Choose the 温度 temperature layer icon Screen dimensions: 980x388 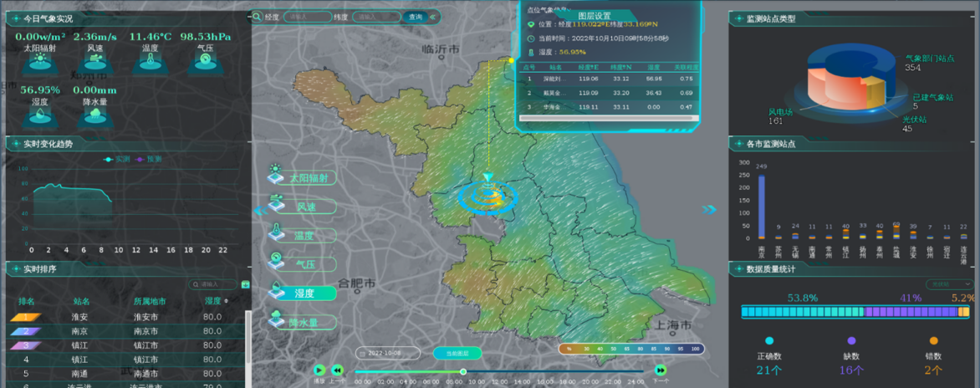[277, 235]
